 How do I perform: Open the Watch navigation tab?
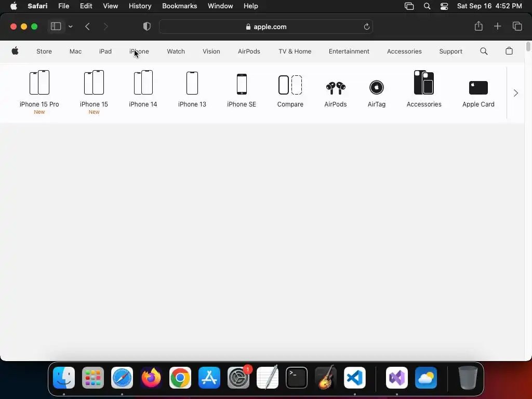[x=176, y=51]
